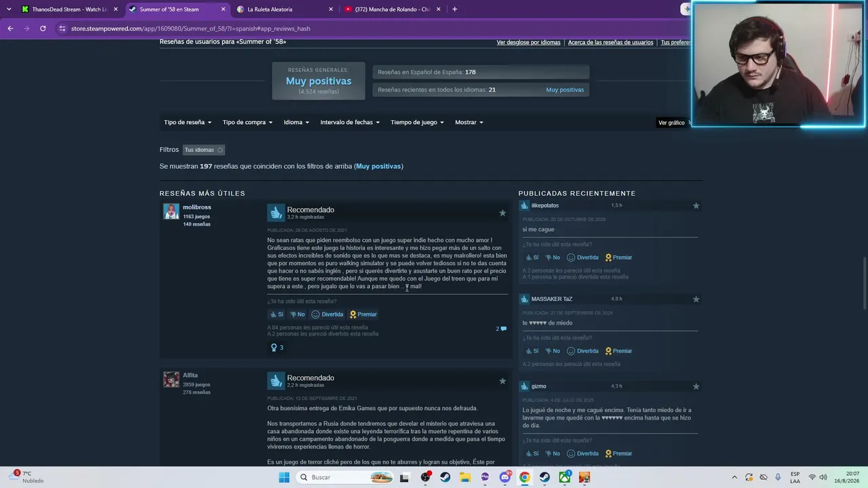
Task: Open the comments bubble on molibross's review
Action: (x=501, y=329)
